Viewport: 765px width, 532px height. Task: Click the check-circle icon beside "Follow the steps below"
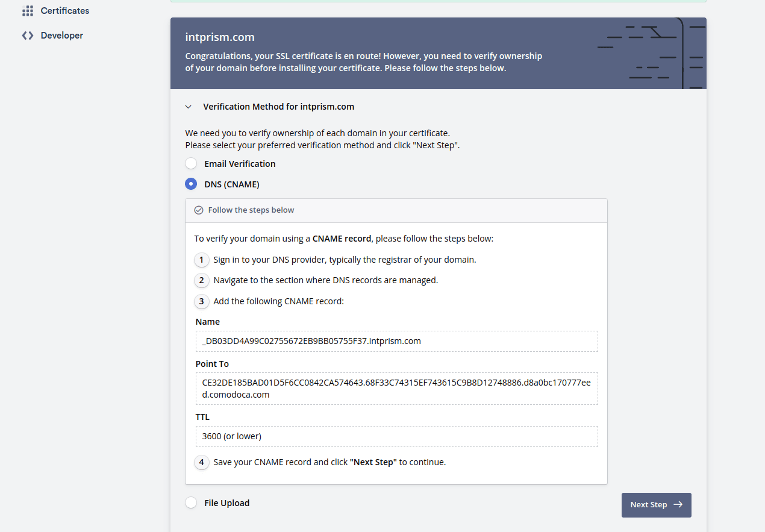(x=199, y=210)
